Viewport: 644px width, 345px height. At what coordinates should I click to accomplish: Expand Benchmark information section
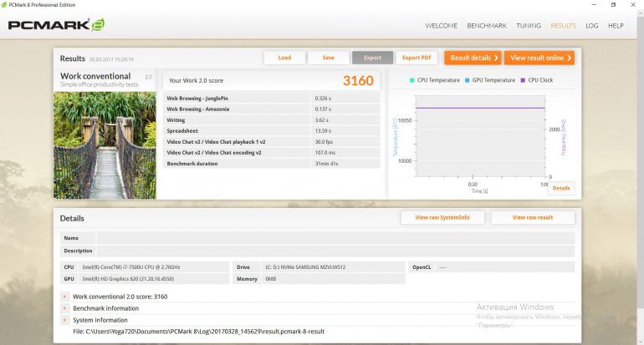tap(64, 308)
